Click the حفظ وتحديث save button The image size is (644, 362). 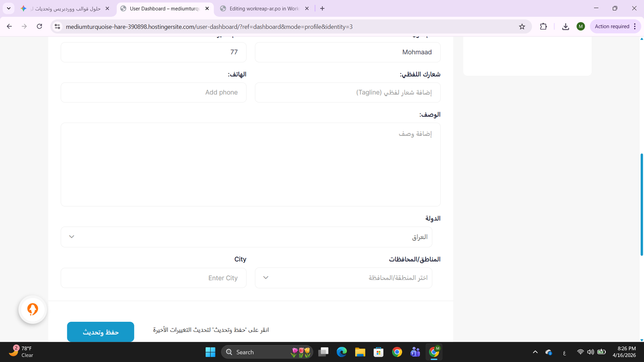click(101, 332)
